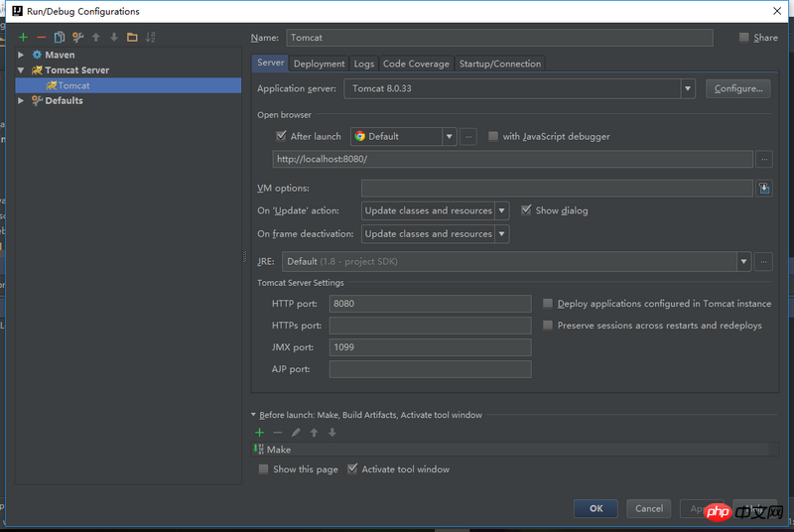The height and width of the screenshot is (532, 794).
Task: Copy the selected configuration
Action: click(x=60, y=38)
